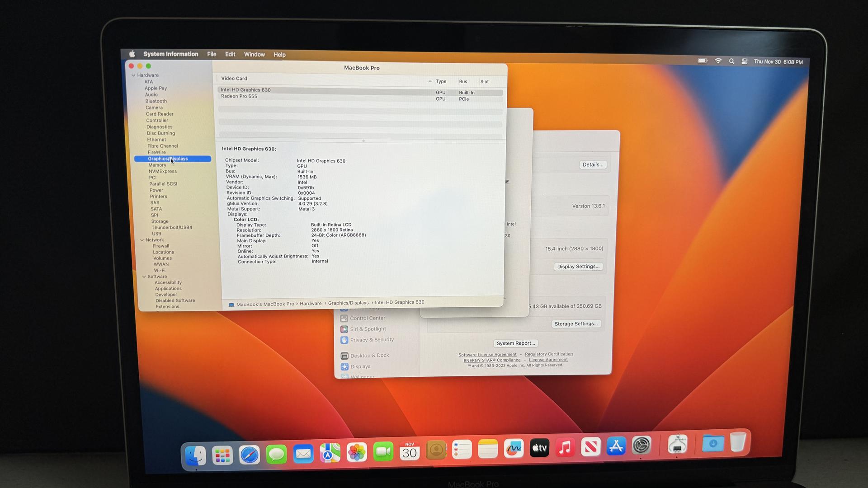This screenshot has width=868, height=488.
Task: Open Freeform app in the Dock
Action: click(514, 448)
